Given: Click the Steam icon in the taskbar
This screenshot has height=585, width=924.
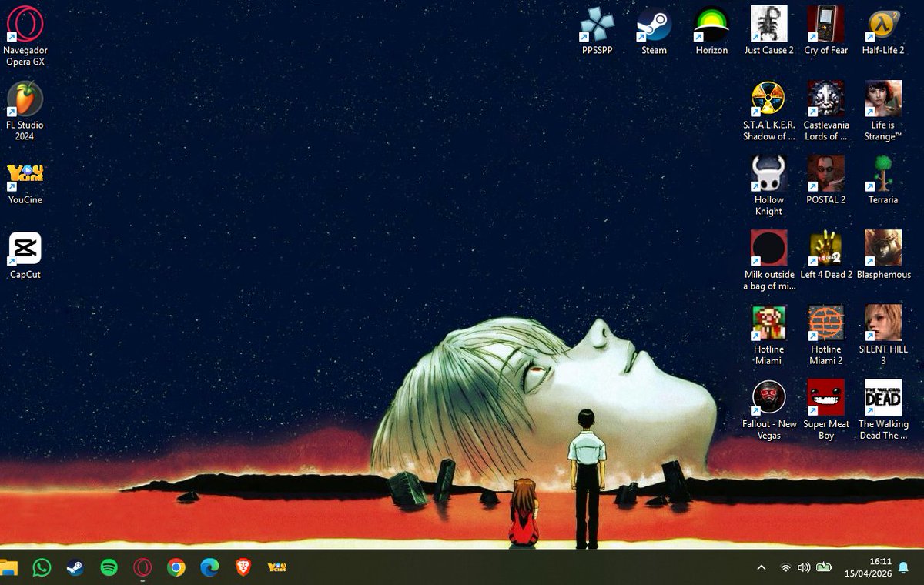Looking at the screenshot, I should pos(75,567).
